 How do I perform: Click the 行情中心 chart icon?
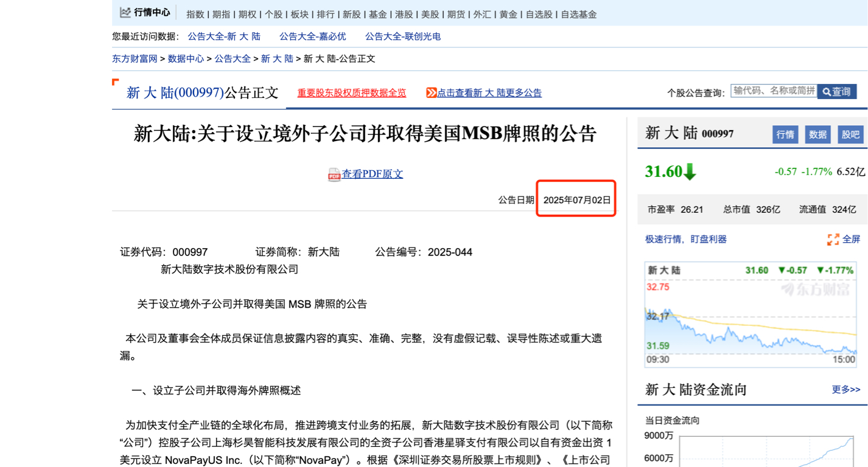click(x=125, y=12)
